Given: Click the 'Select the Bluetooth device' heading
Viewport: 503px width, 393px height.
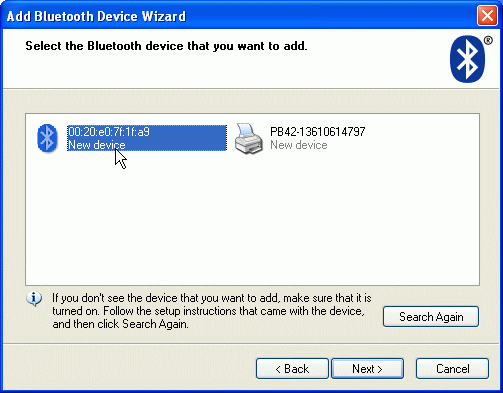Looking at the screenshot, I should tap(166, 46).
